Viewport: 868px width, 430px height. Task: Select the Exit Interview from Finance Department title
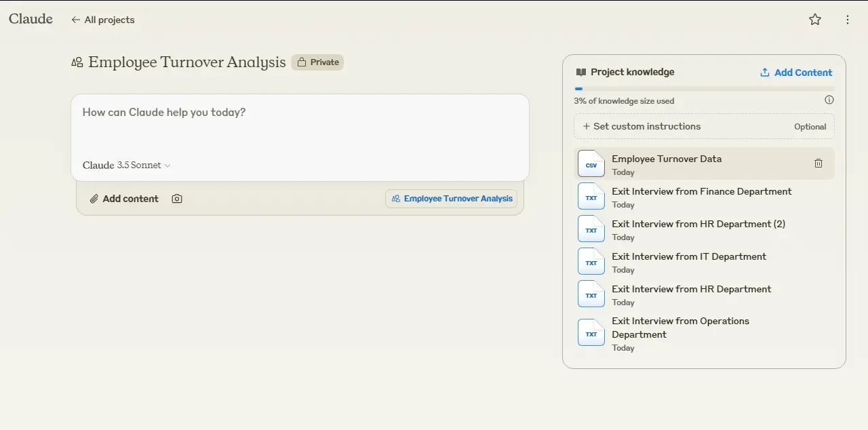click(x=702, y=191)
